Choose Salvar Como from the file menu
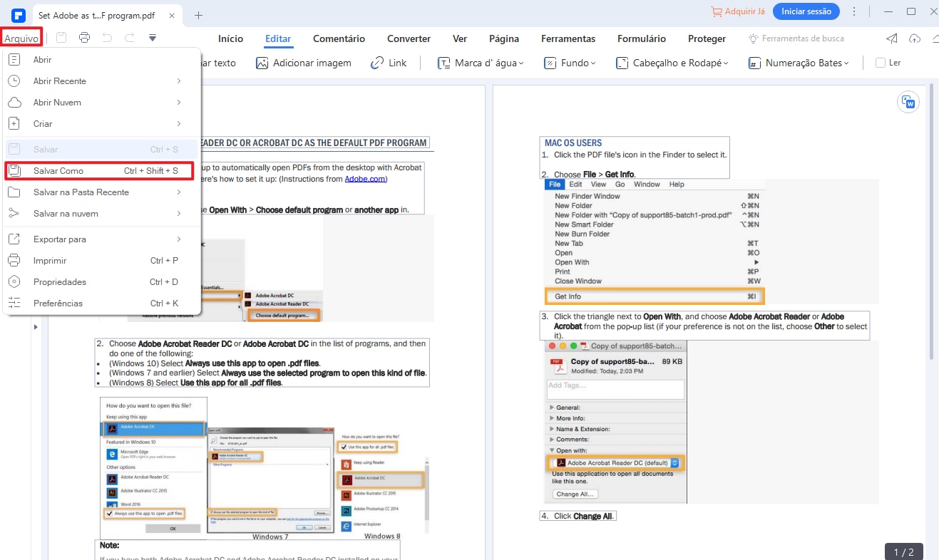This screenshot has height=560, width=939. [x=99, y=171]
